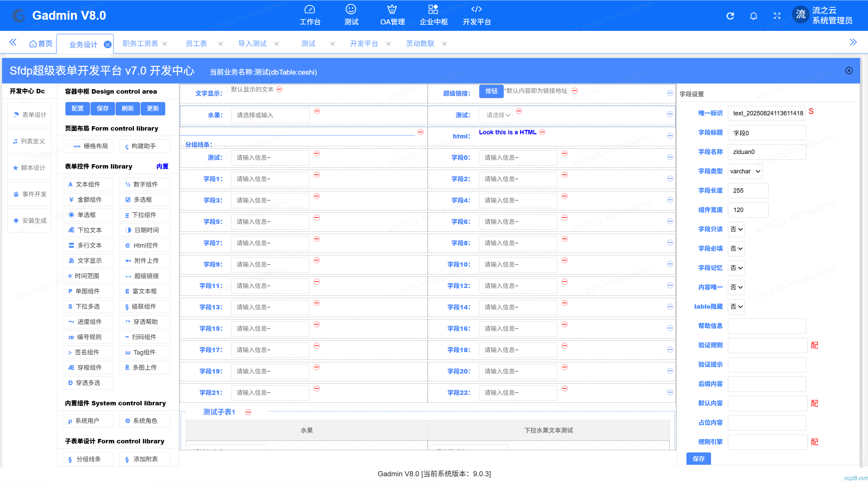868x481 pixels.
Task: Switch to the 员工表 tab
Action: pos(196,43)
